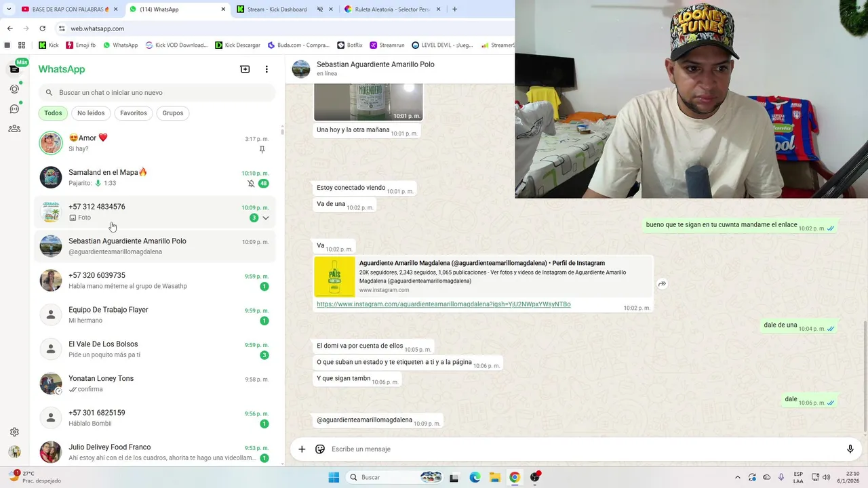Open the Status (Estados) sidebar icon
This screenshot has width=868, height=488.
14,89
